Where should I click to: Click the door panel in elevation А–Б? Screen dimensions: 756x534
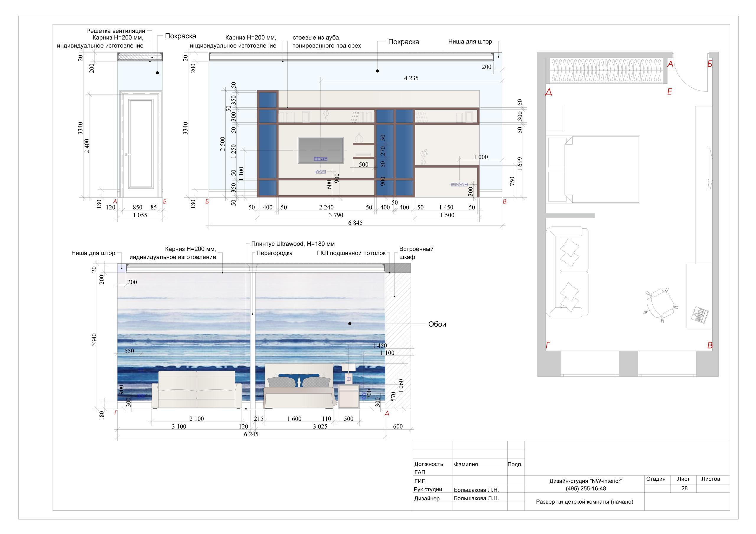pos(141,144)
